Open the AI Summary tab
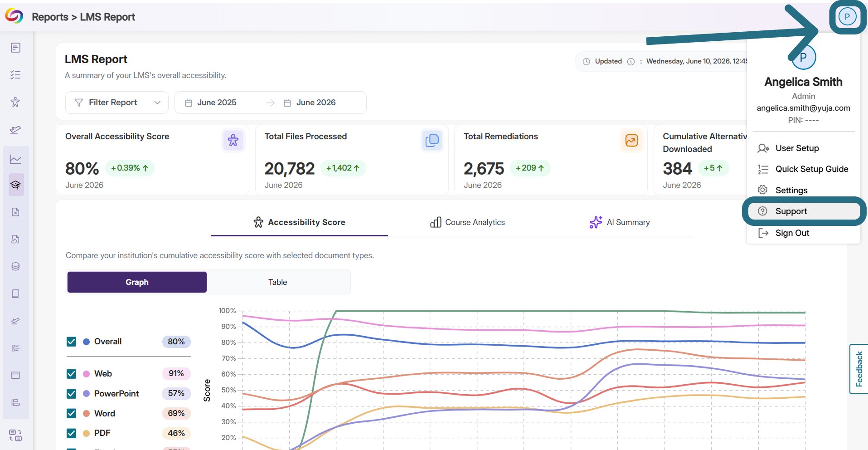 click(x=619, y=222)
